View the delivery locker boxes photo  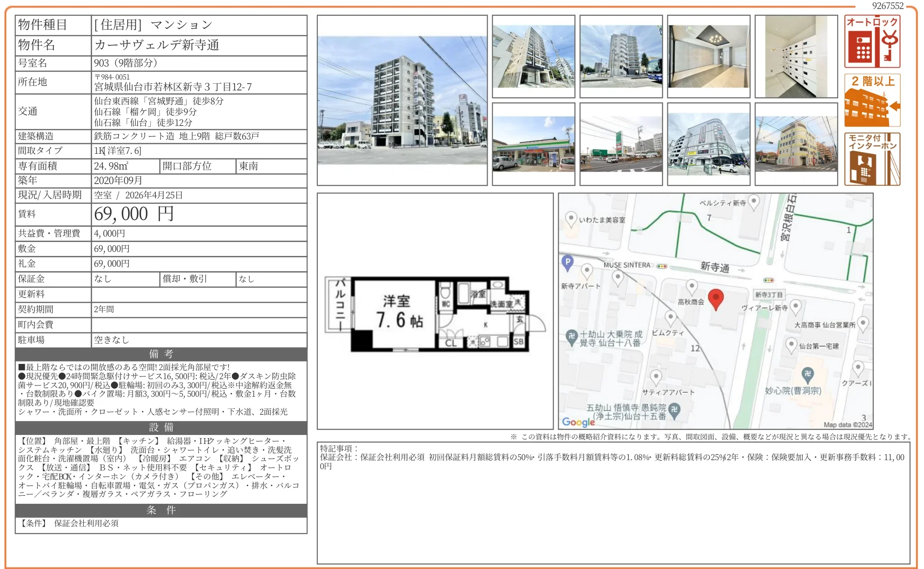click(796, 57)
